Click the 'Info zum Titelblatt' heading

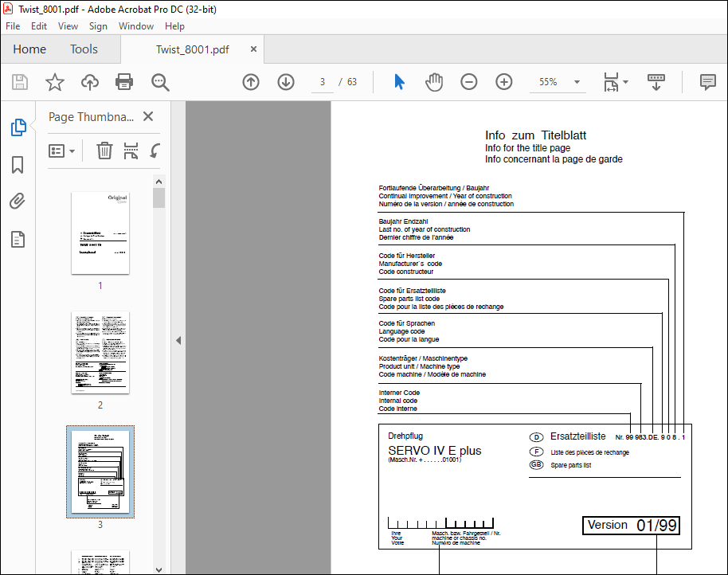coord(535,135)
